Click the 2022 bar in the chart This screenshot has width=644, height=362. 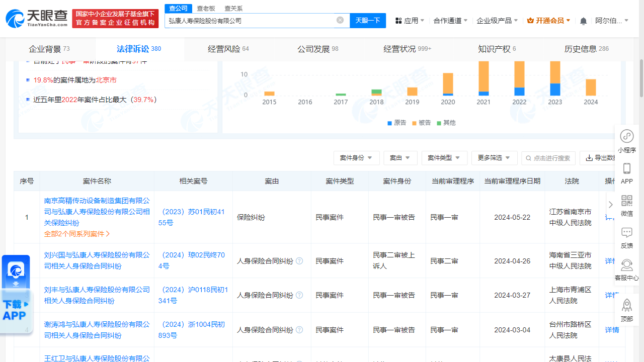coord(519,78)
